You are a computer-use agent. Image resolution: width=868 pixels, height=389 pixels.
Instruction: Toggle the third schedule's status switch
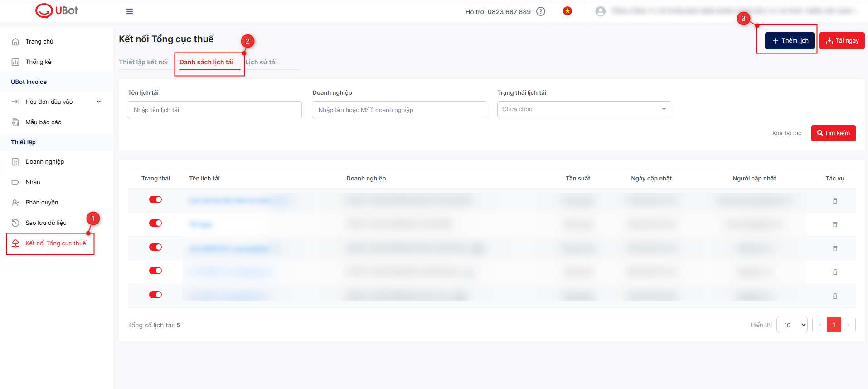point(155,247)
